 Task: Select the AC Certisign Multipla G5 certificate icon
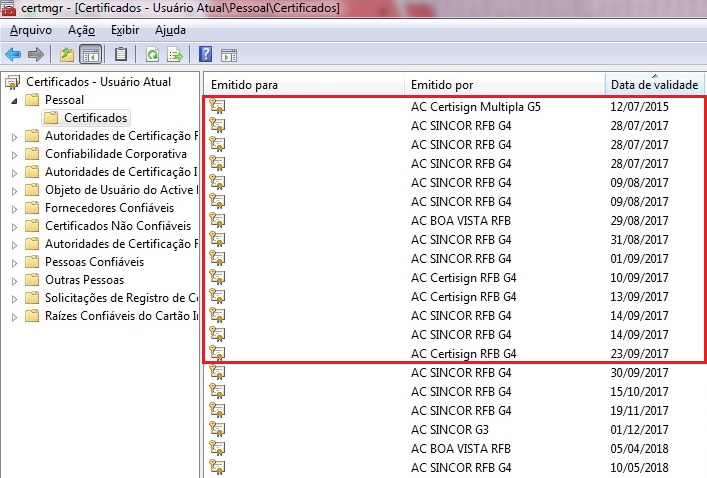217,106
